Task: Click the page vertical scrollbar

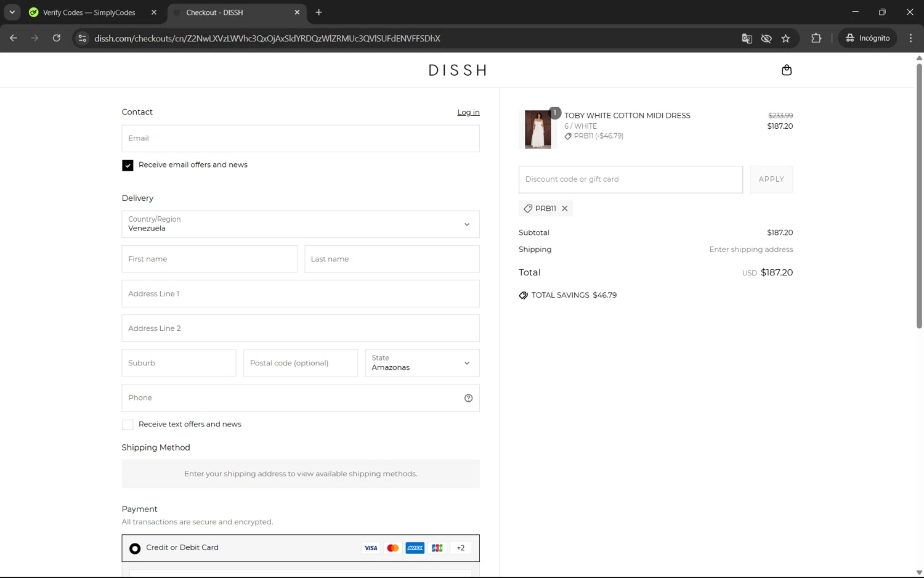Action: (919, 195)
